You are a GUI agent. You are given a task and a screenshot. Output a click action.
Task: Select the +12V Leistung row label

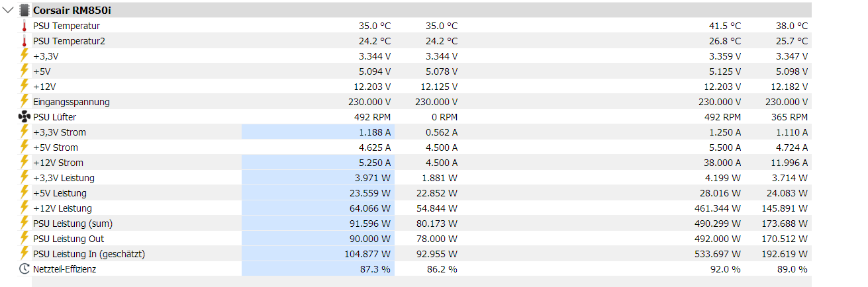click(x=62, y=208)
